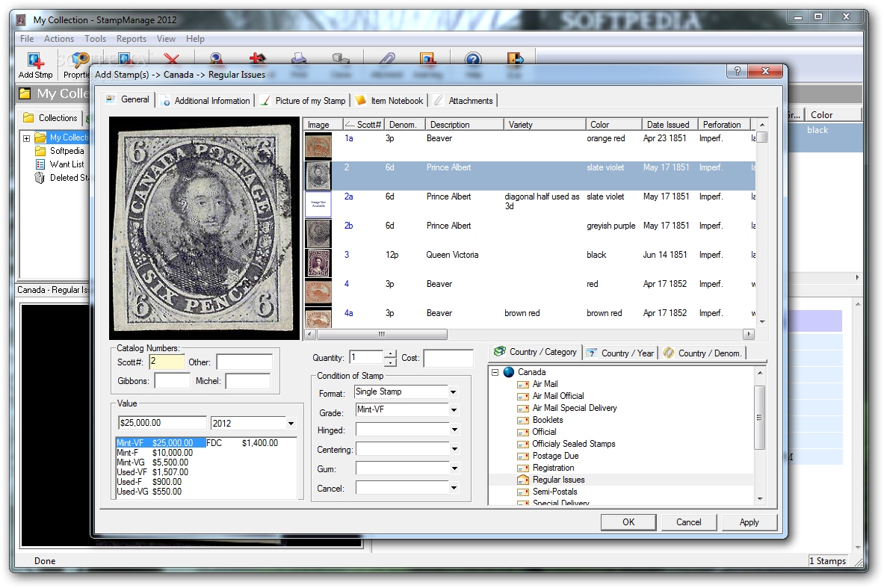Image resolution: width=884 pixels, height=588 pixels.
Task: Open the Attachments tab
Action: click(463, 101)
